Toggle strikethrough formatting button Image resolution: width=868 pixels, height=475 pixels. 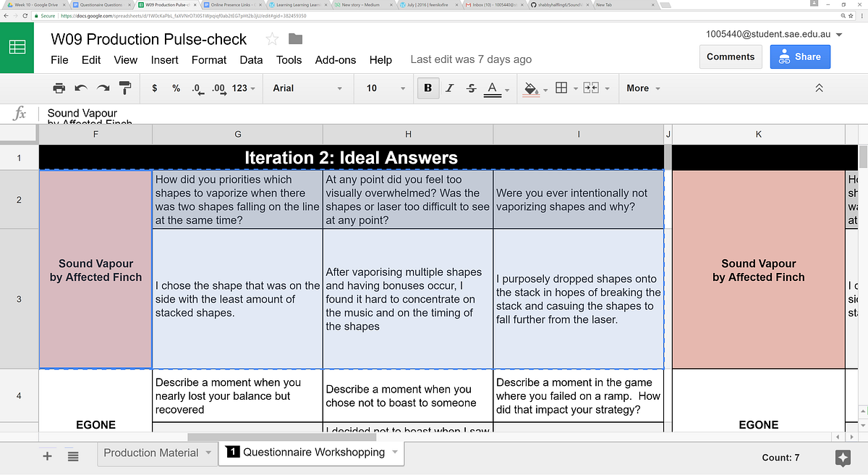(471, 88)
